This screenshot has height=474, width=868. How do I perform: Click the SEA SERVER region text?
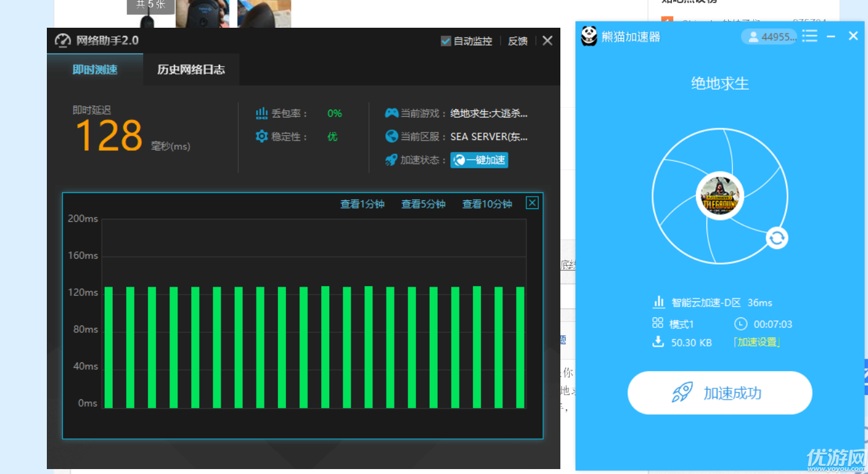489,137
